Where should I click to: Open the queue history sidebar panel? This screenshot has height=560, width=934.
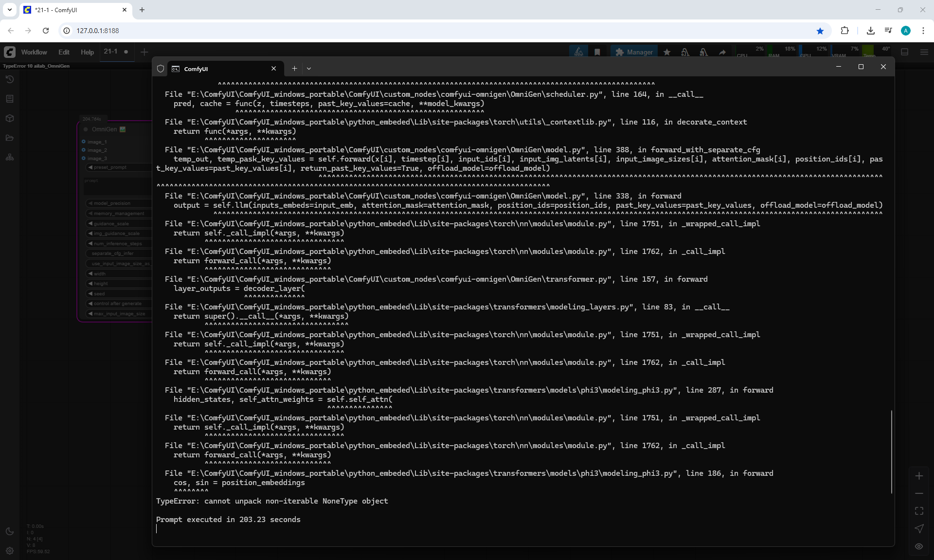point(10,79)
